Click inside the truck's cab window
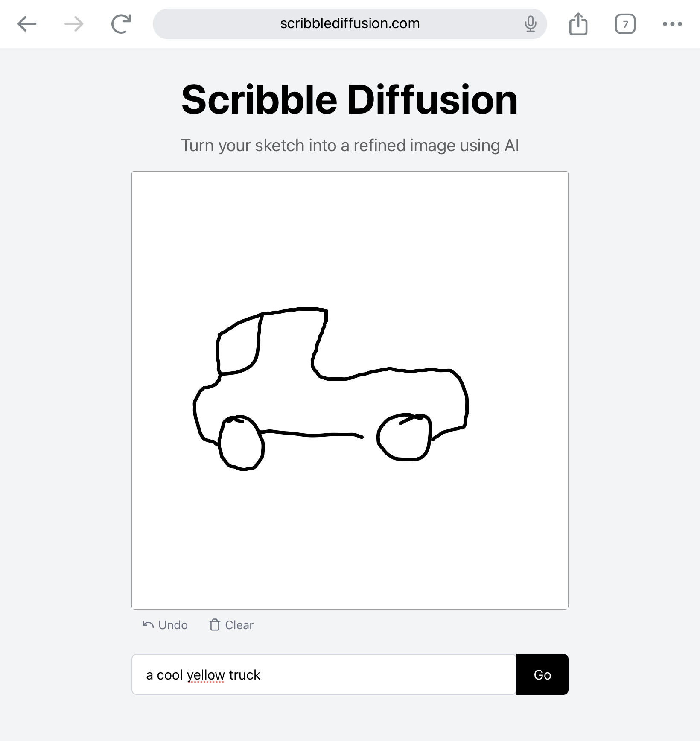 [238, 347]
